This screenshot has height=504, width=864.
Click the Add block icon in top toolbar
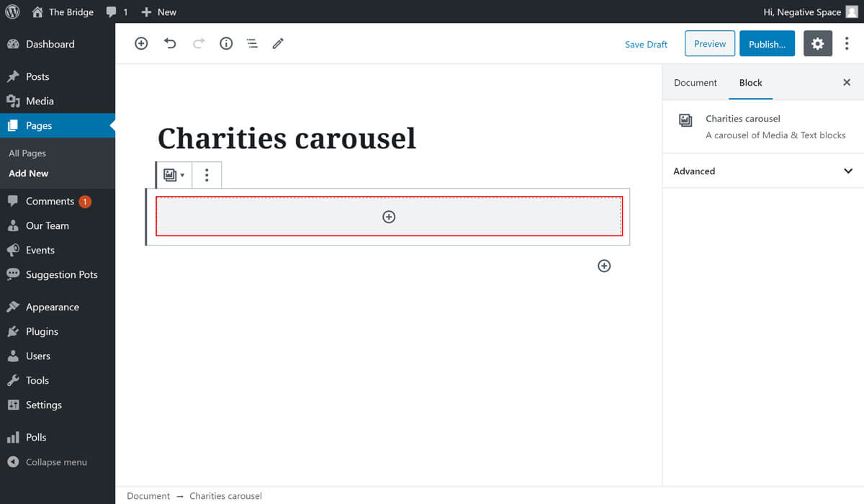point(141,44)
